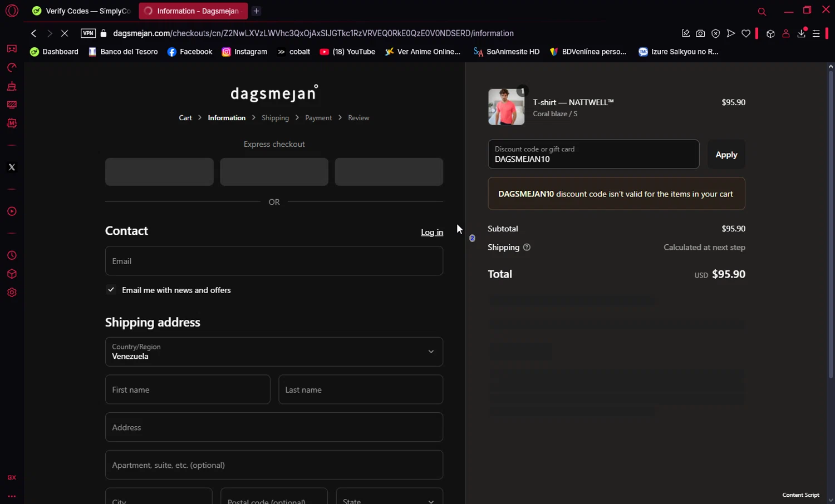
Task: Focus the First name field
Action: [x=188, y=389]
